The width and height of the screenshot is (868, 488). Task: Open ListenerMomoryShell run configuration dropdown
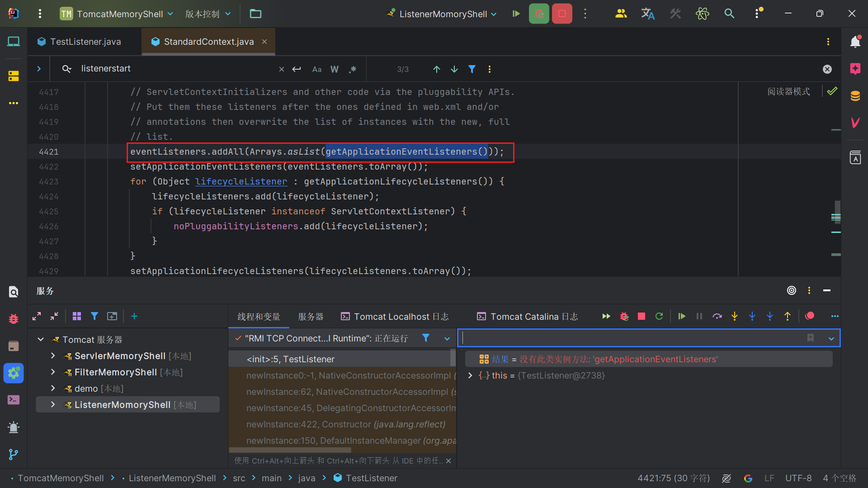click(x=442, y=14)
